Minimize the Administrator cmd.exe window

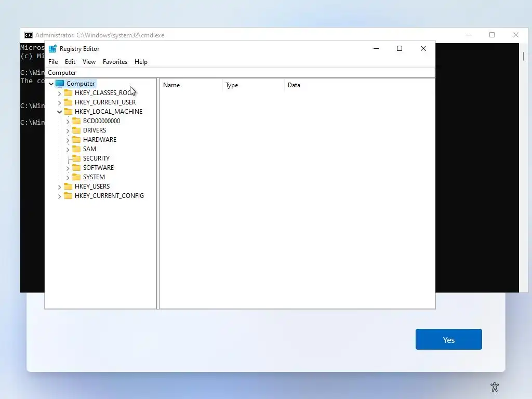[x=469, y=35]
